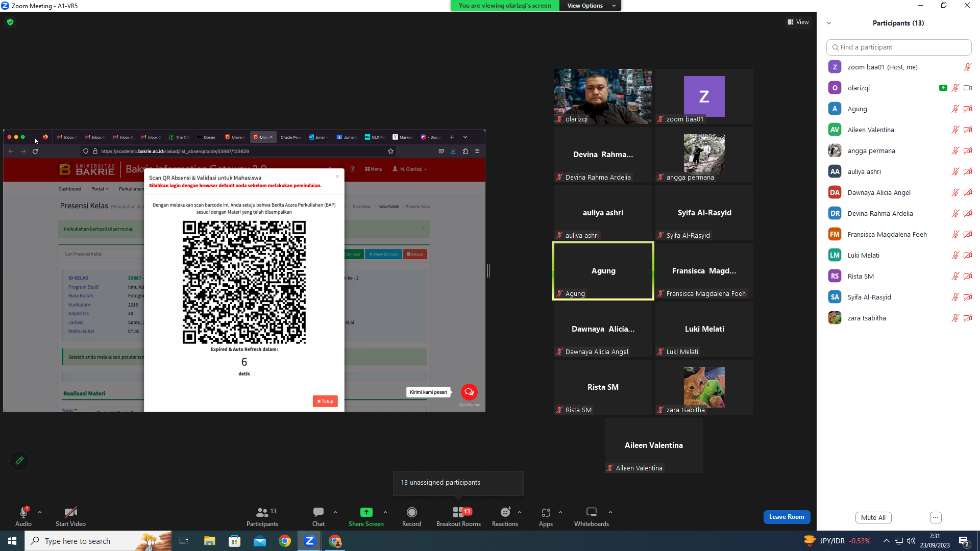Dismiss the QR dialog with the X
This screenshot has height=551, width=980.
[337, 177]
